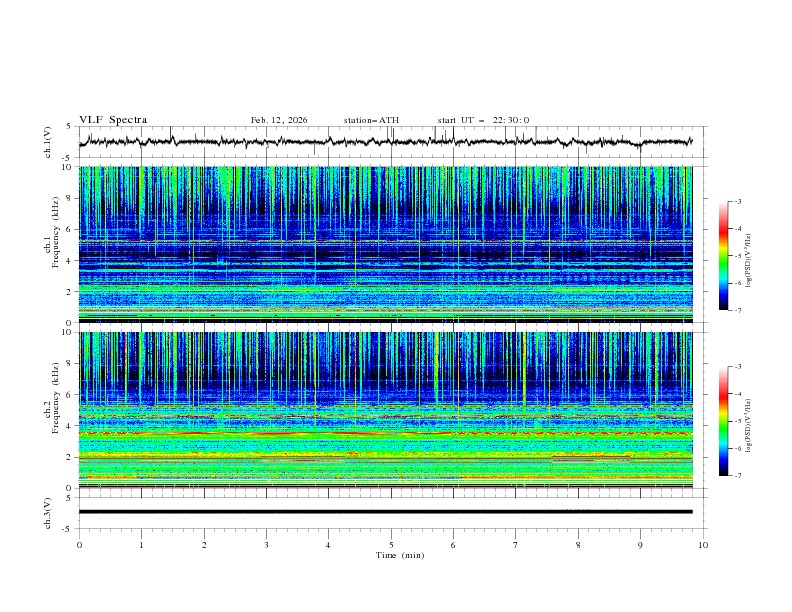Click the 'VLF Spectra' title text
The image size is (792, 612).
pos(113,120)
